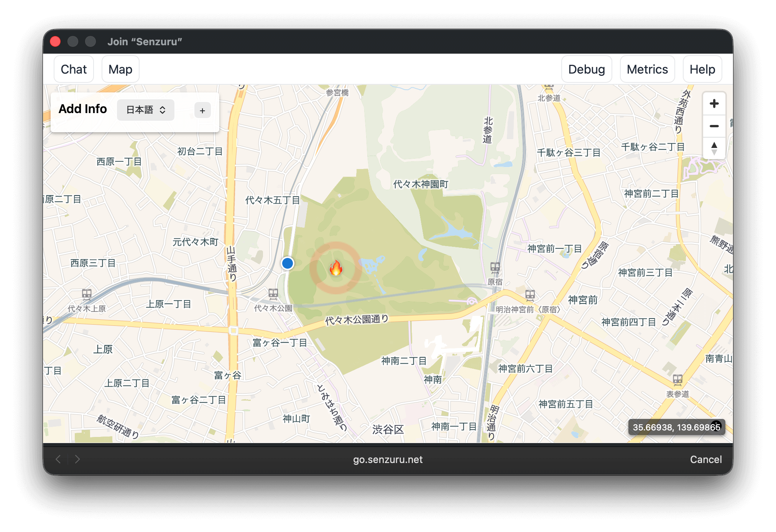The image size is (776, 532).
Task: Click the Harajuku station icon
Action: tap(495, 267)
